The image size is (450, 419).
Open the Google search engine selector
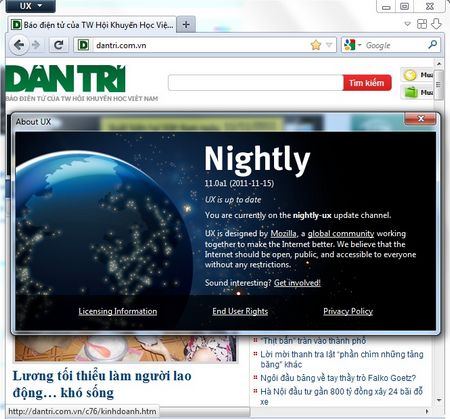click(x=352, y=45)
